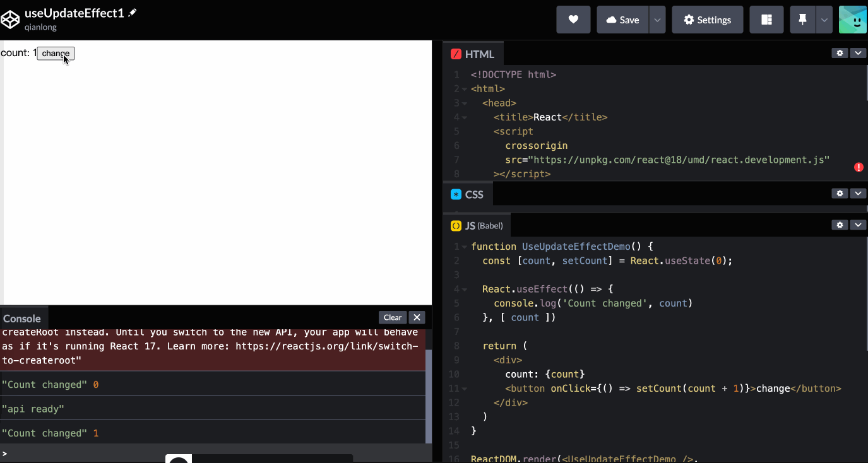Expand the CSS editor chevron menu
Viewport: 868px width, 463px height.
click(857, 194)
